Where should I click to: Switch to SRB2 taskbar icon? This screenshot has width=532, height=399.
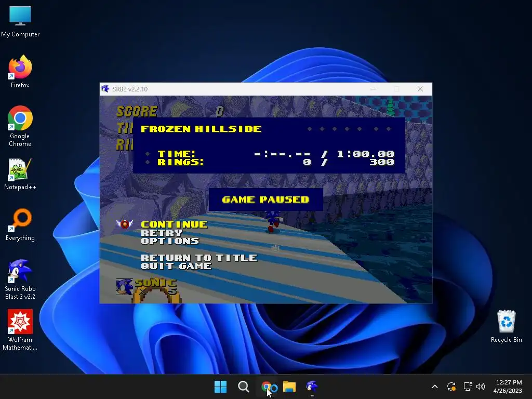312,387
